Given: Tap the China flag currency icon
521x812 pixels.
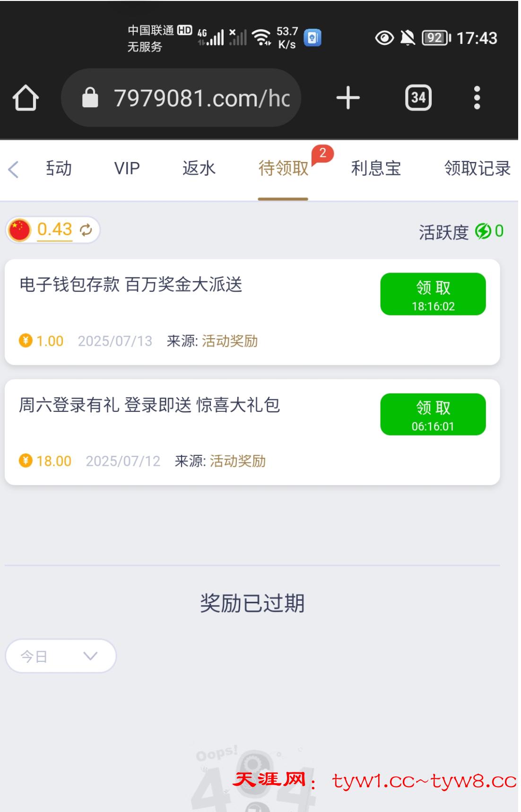Looking at the screenshot, I should (20, 230).
